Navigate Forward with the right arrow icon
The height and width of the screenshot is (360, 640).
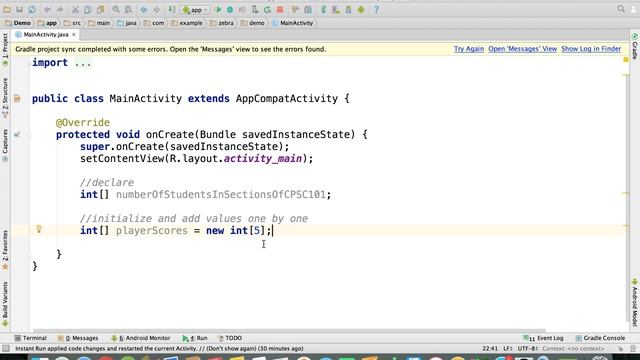(x=156, y=9)
